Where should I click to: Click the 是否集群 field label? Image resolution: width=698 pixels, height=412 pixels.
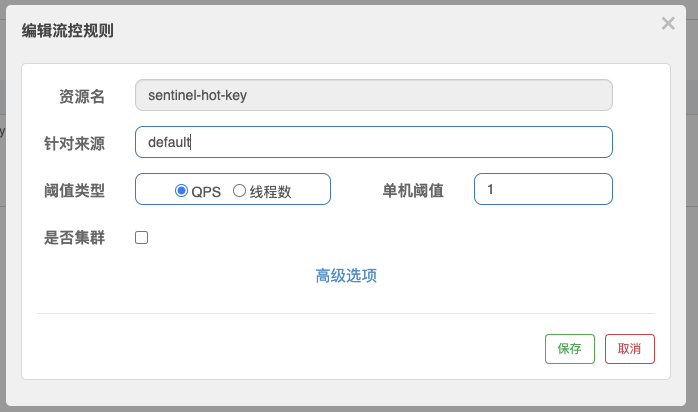coord(75,238)
